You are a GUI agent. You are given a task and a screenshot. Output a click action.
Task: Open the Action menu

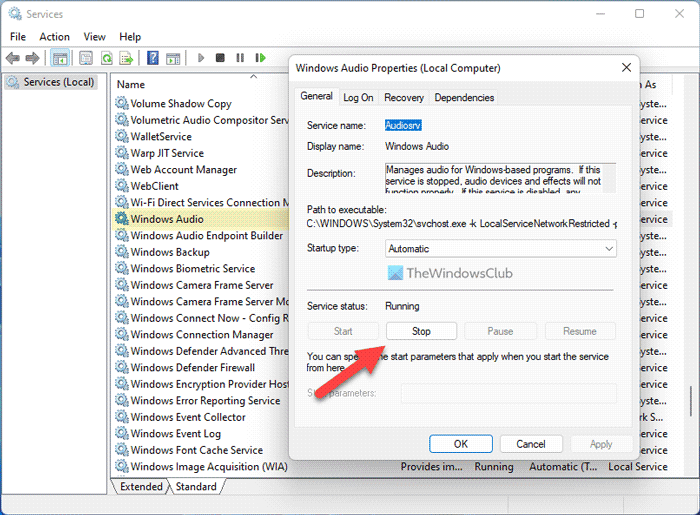click(54, 37)
